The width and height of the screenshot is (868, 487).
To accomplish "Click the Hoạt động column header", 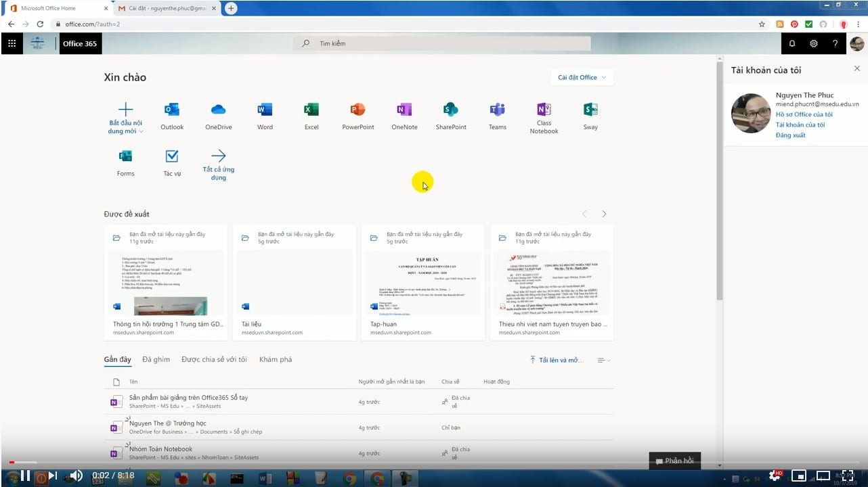I will click(496, 381).
